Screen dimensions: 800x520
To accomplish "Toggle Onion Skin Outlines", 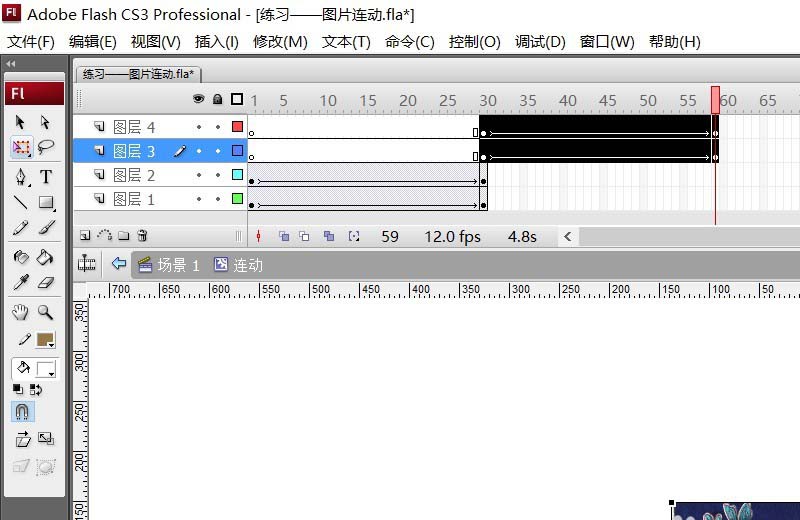I will [305, 236].
